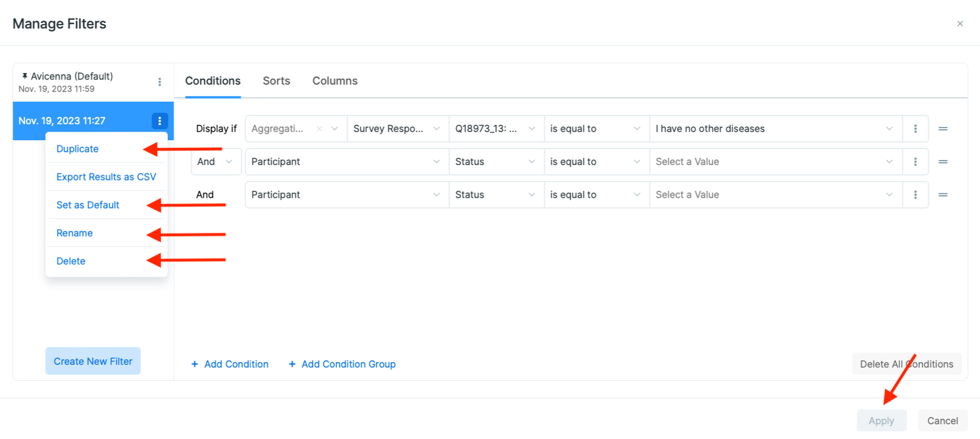
Task: Click the drag handle on the first condition
Action: (x=943, y=128)
